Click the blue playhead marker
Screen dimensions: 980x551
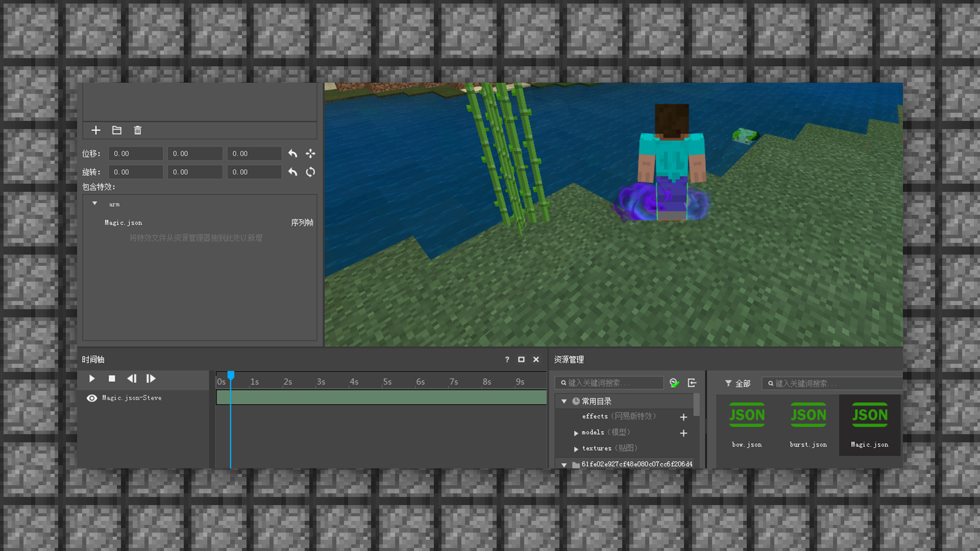pos(231,376)
